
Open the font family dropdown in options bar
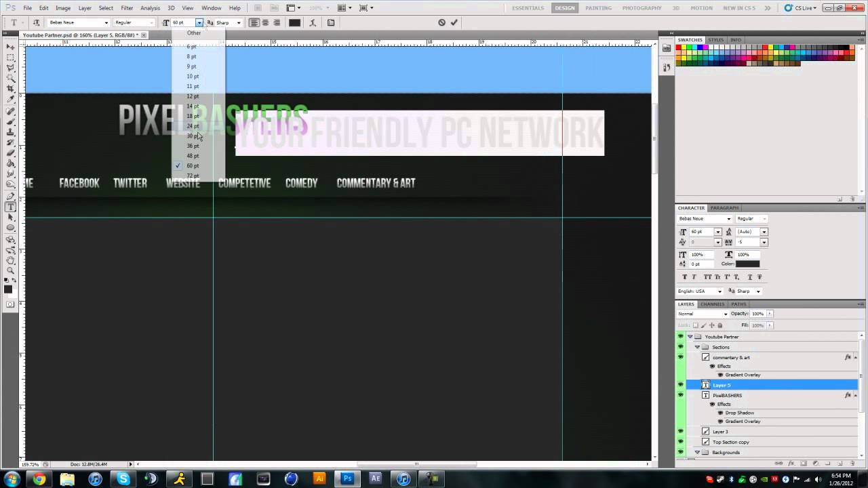[106, 22]
